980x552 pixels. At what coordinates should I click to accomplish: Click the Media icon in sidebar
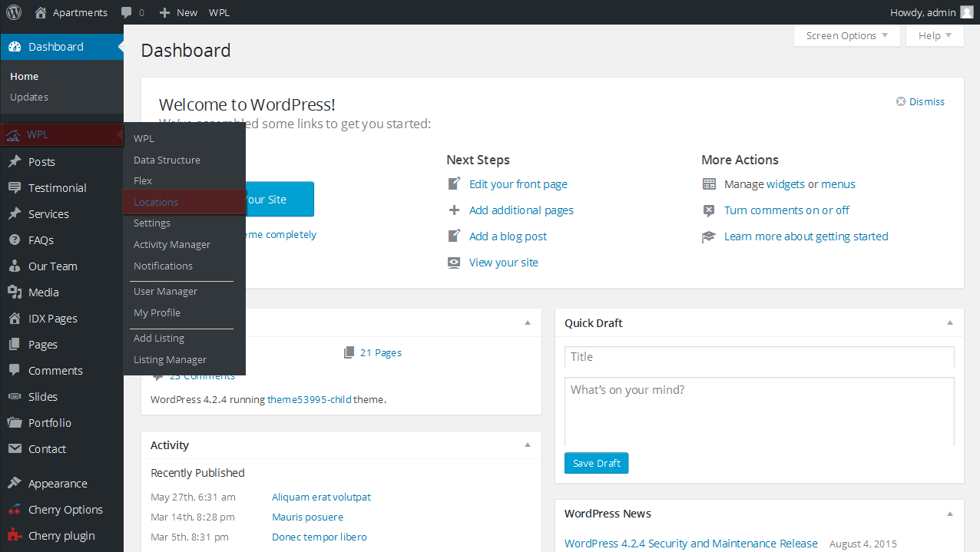tap(14, 293)
